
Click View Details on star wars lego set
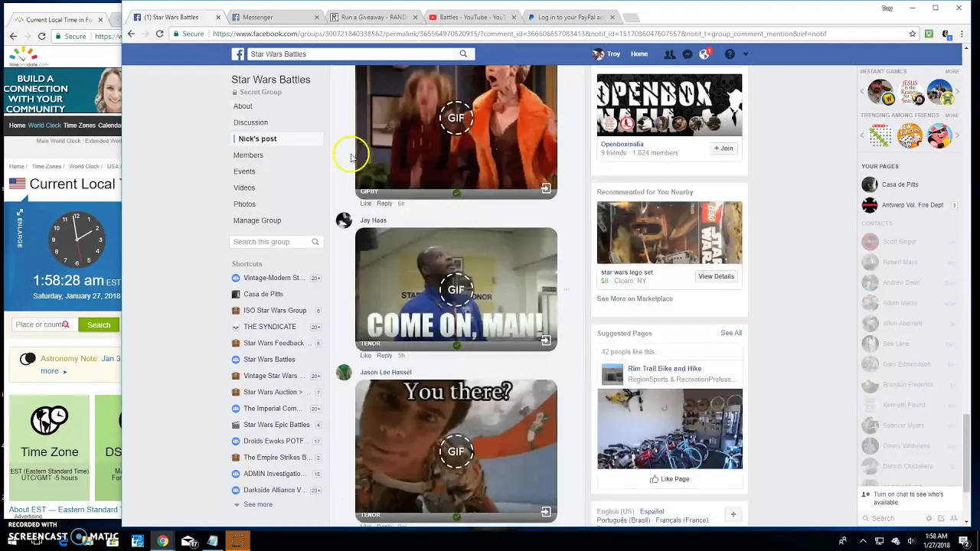point(716,276)
